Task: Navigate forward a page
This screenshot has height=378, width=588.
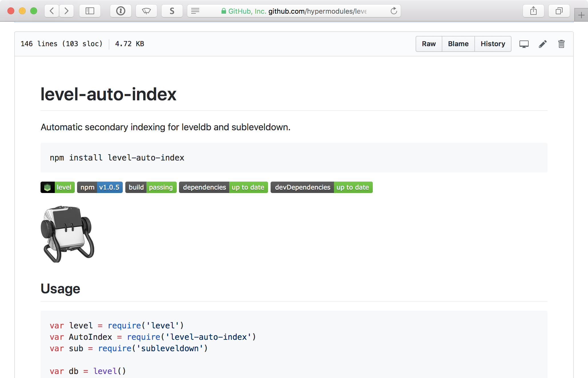Action: [x=67, y=11]
